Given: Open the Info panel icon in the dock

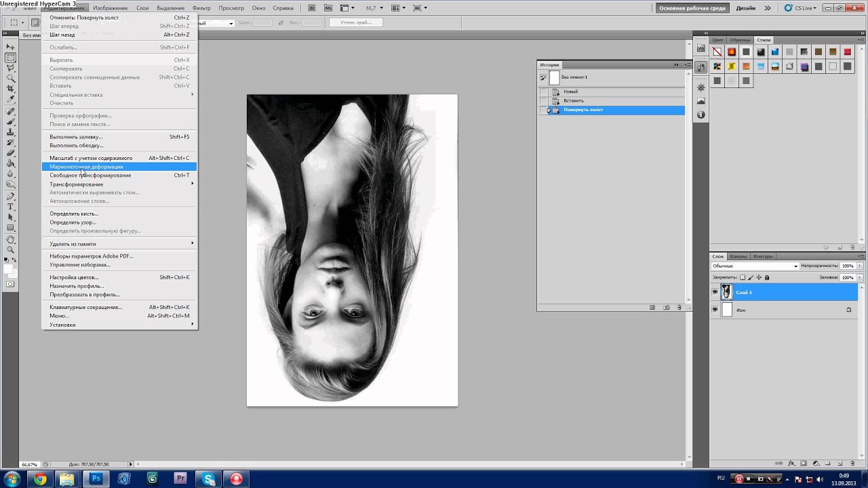Looking at the screenshot, I should click(701, 115).
